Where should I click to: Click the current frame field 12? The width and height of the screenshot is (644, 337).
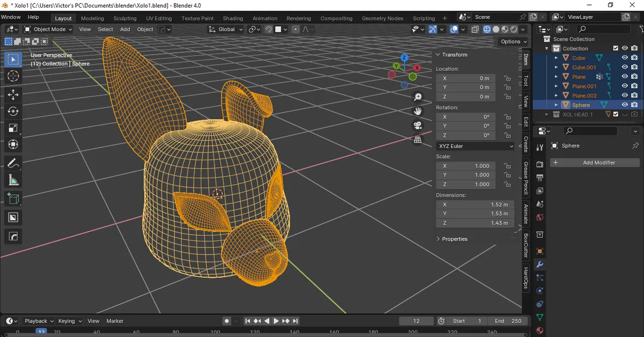(416, 321)
